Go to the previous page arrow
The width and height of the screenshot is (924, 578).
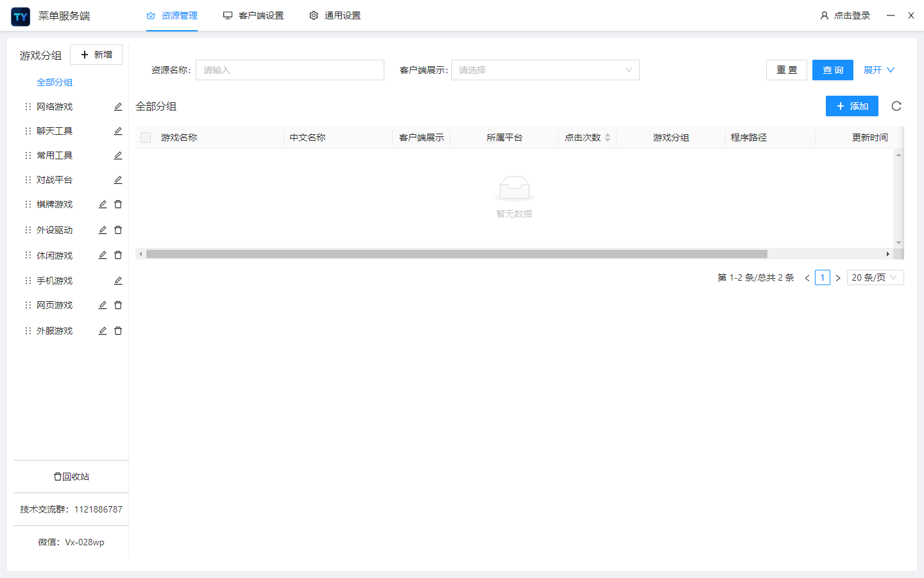pos(807,277)
